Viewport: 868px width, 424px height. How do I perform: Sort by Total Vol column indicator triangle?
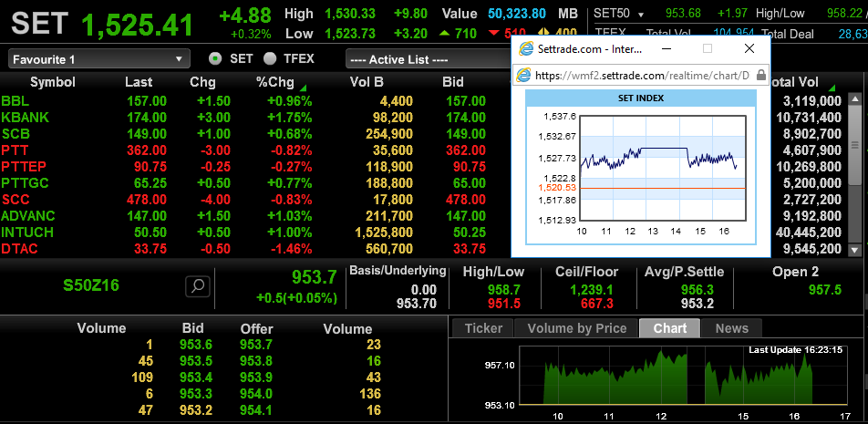[x=831, y=88]
